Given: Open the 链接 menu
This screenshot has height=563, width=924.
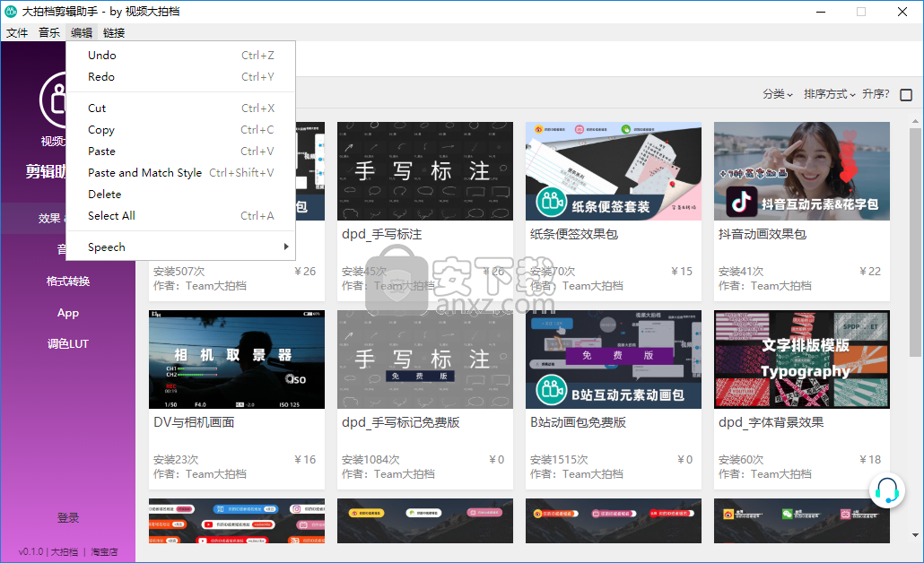Looking at the screenshot, I should [114, 33].
